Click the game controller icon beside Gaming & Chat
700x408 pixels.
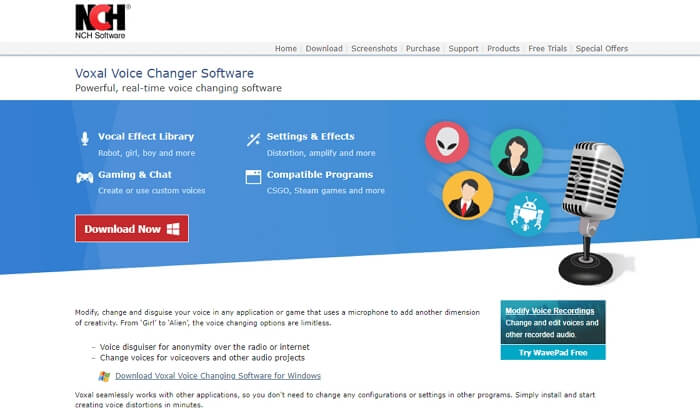pos(84,177)
